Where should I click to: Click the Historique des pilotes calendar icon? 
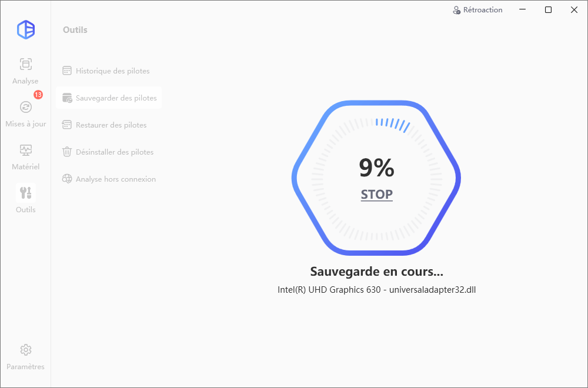click(67, 71)
